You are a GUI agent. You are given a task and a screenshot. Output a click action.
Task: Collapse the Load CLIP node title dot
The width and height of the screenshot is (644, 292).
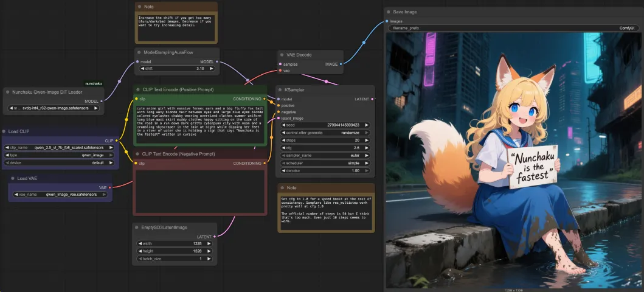click(4, 131)
